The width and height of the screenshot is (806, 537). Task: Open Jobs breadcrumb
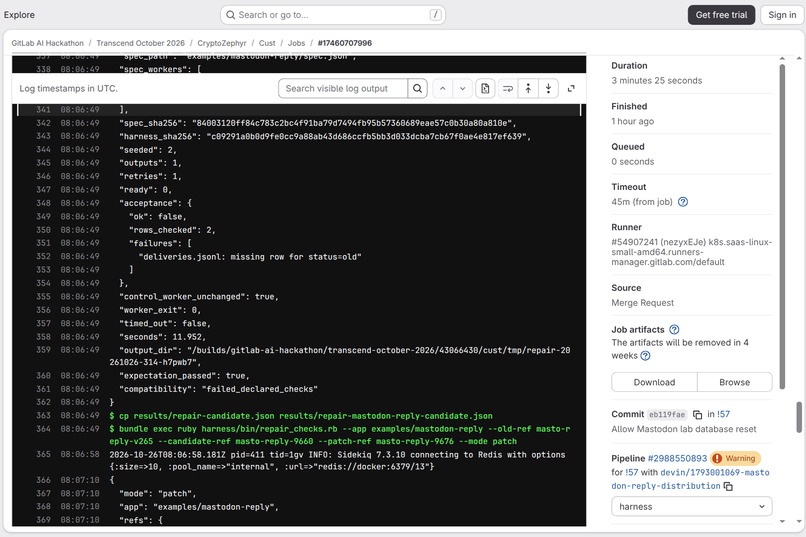(x=297, y=43)
